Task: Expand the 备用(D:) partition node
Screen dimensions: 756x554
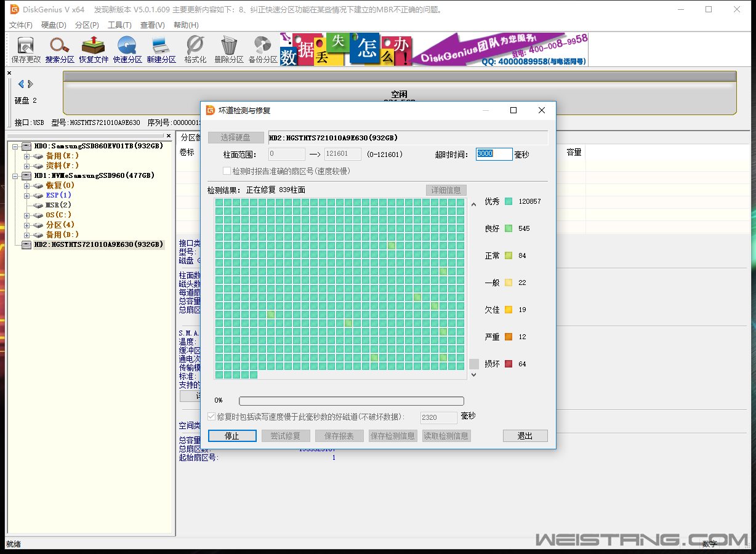Action: click(x=26, y=235)
